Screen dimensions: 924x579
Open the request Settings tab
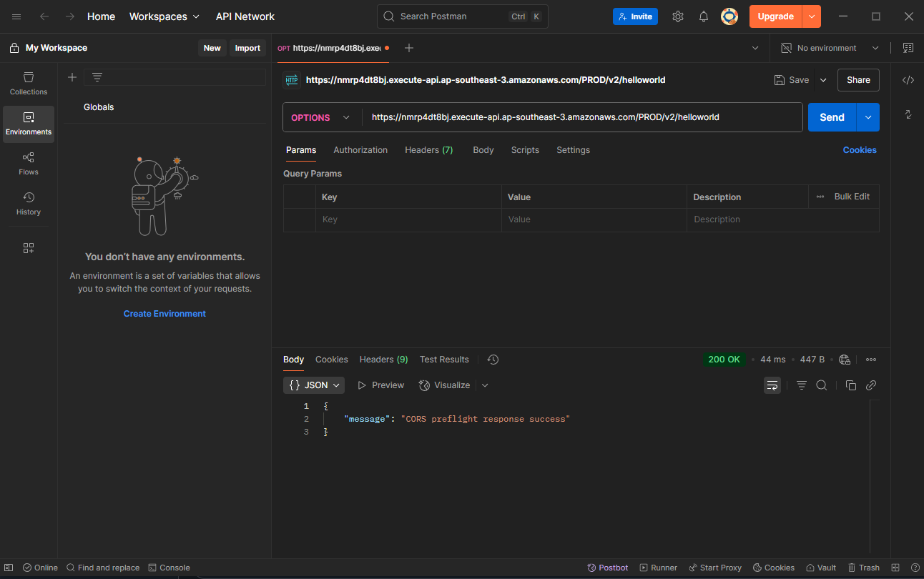pos(574,150)
